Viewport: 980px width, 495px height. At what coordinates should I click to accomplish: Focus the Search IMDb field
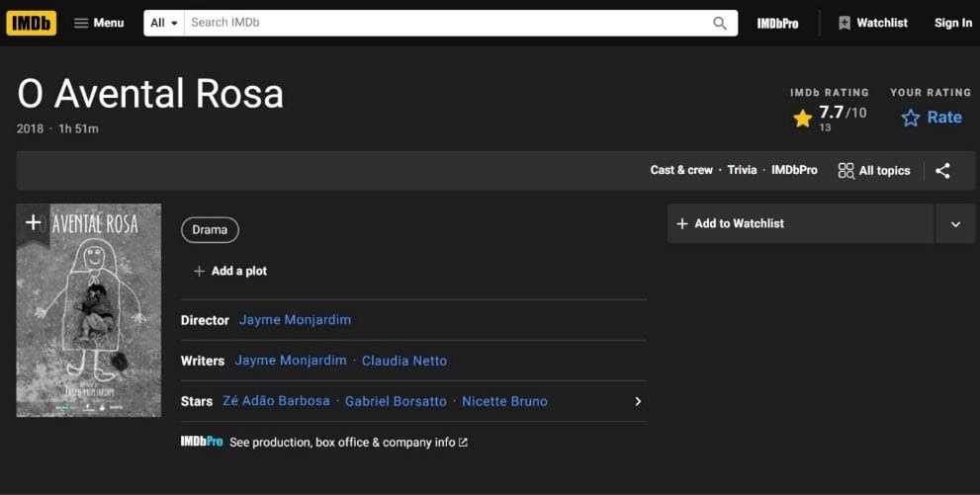(x=447, y=23)
